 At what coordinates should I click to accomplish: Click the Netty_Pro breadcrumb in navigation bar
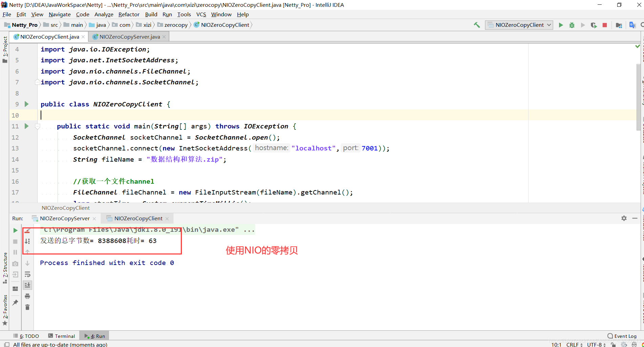pyautogui.click(x=21, y=25)
